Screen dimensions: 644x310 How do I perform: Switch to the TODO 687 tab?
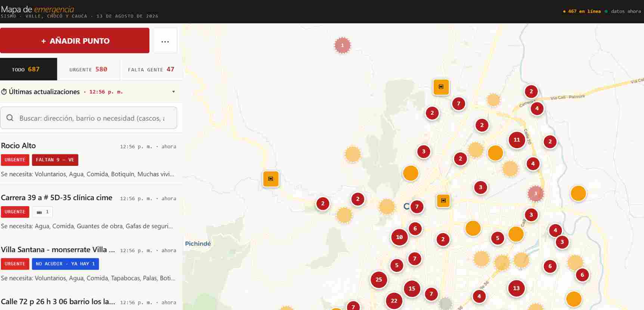click(28, 69)
